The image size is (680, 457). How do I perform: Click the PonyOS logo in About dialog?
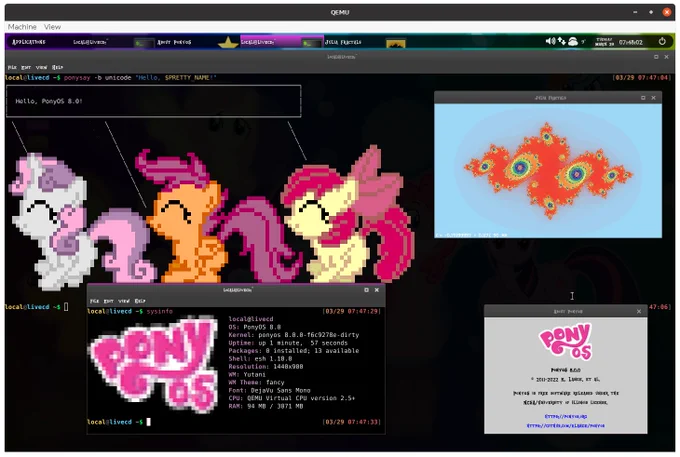(x=566, y=342)
